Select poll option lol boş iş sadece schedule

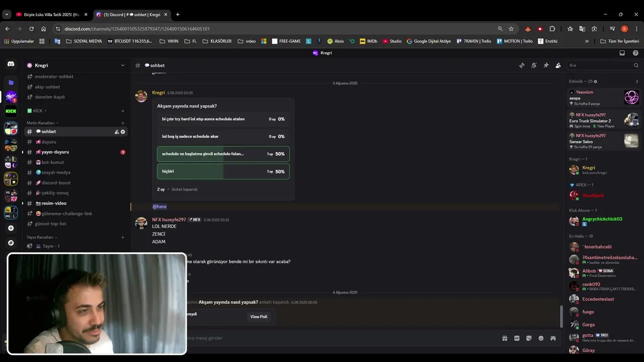pos(223,136)
